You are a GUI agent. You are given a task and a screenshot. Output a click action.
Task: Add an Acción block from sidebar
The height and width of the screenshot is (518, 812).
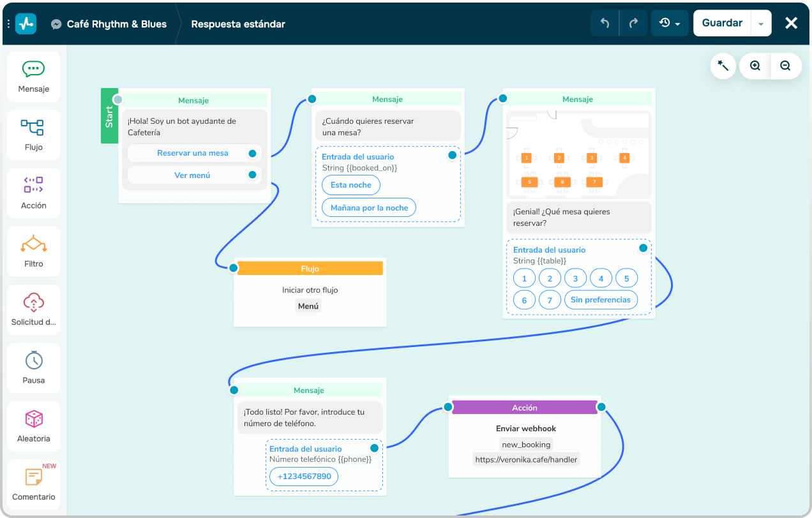(34, 193)
